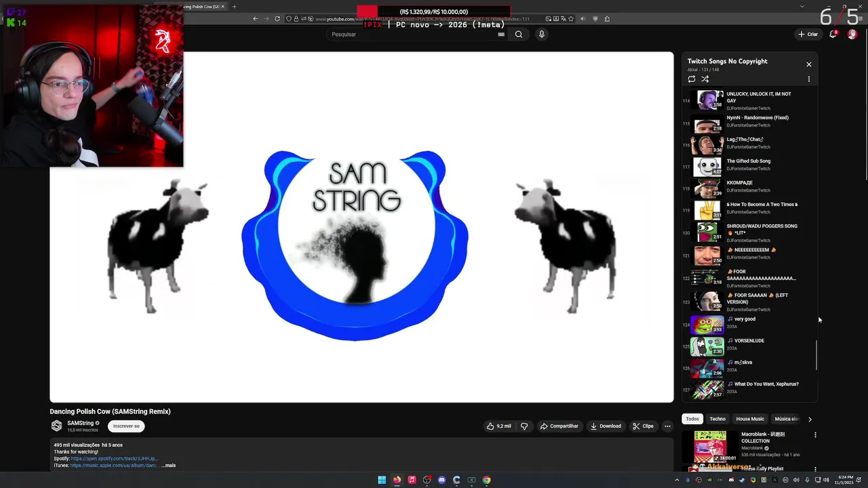Open Windows Start menu
The width and height of the screenshot is (868, 488).
coord(382,480)
